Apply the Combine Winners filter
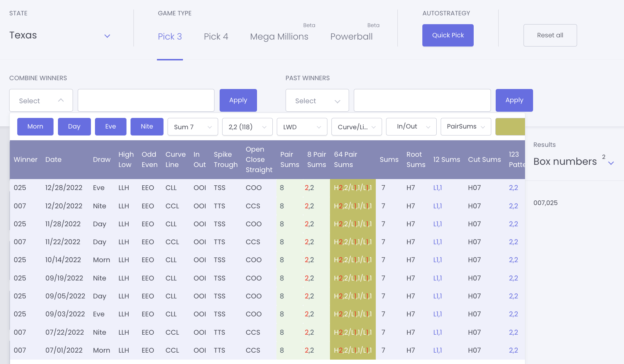 click(x=238, y=100)
